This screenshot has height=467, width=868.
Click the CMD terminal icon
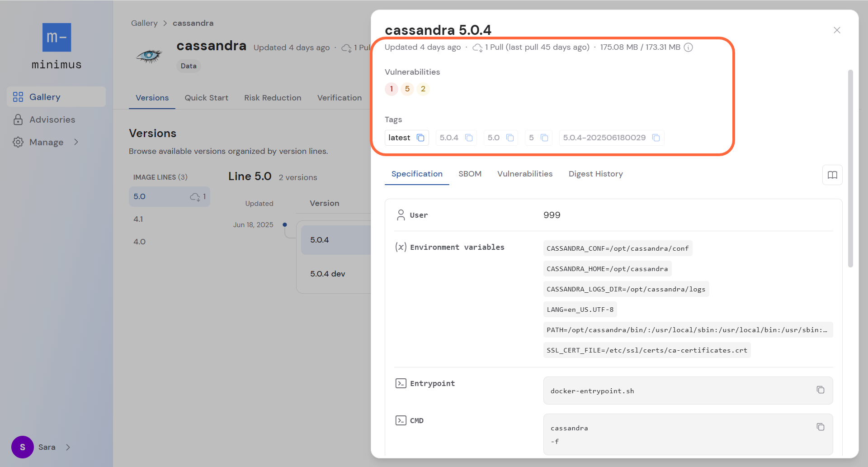tap(401, 420)
